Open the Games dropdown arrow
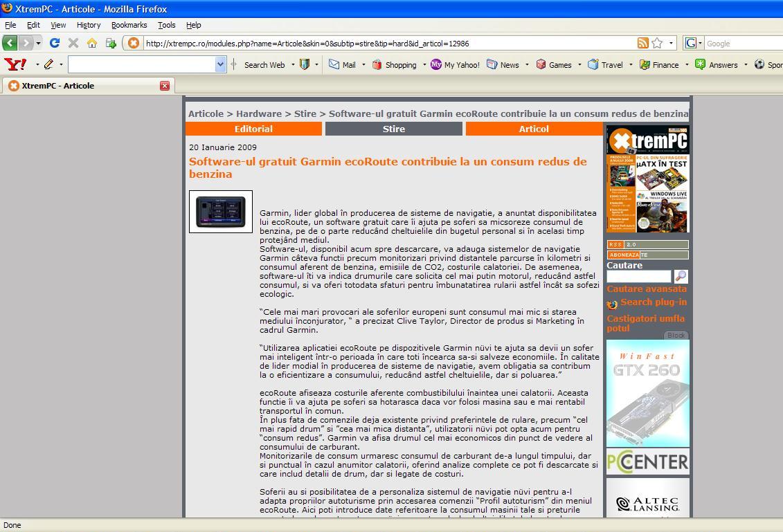The height and width of the screenshot is (532, 783). click(579, 64)
